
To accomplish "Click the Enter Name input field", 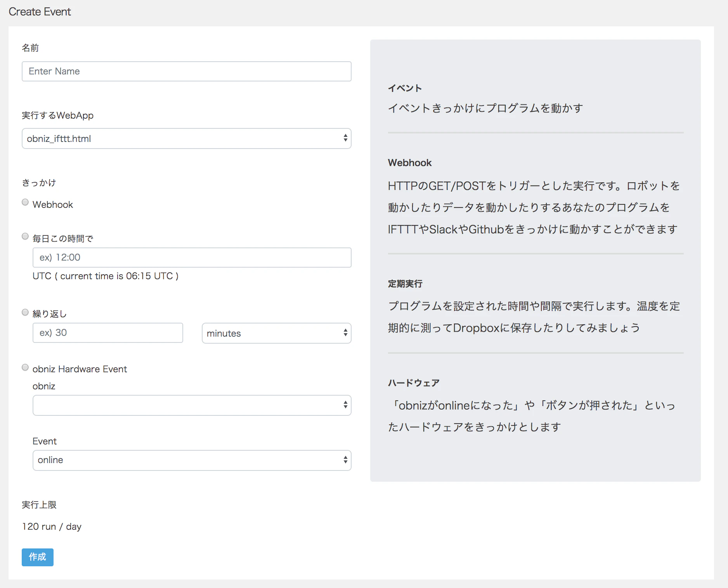I will click(187, 71).
